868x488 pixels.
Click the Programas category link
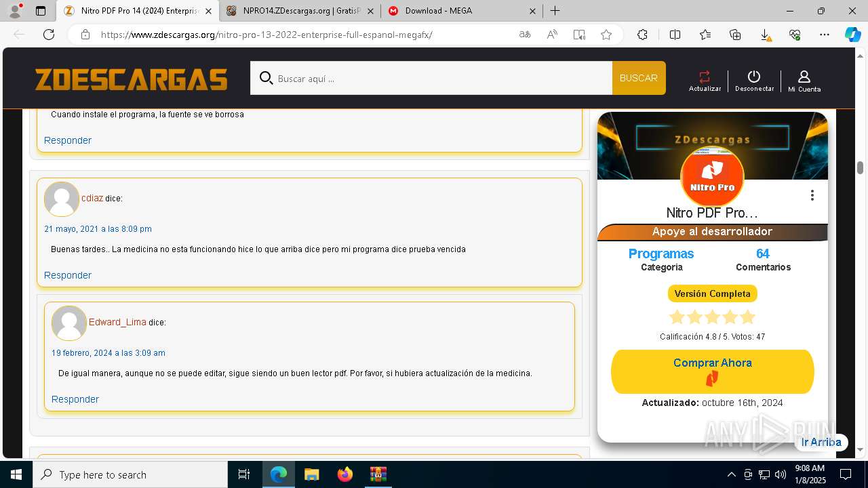coord(661,253)
